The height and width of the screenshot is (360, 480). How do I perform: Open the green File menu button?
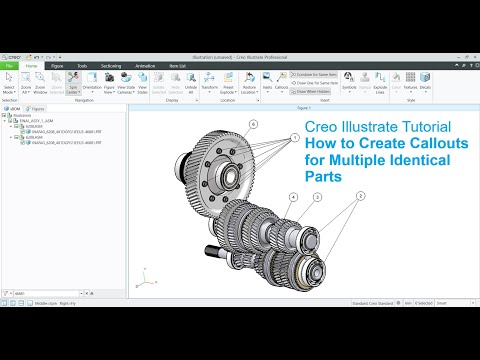pyautogui.click(x=9, y=66)
